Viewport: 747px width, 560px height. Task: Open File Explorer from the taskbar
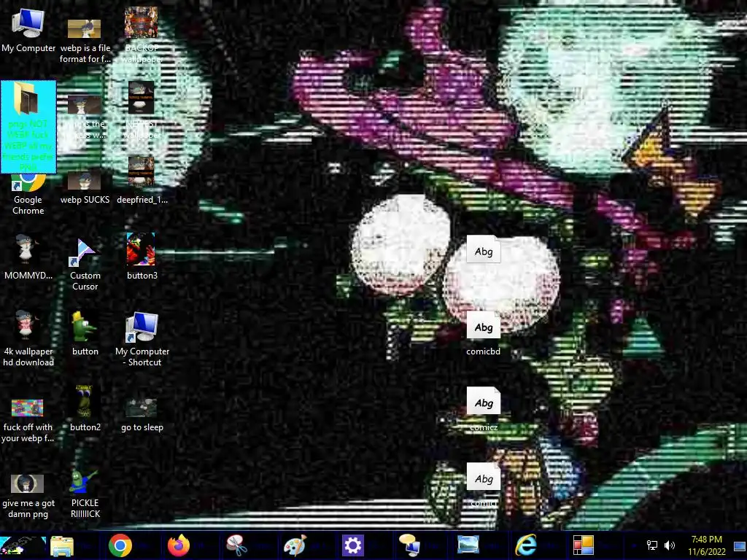pyautogui.click(x=62, y=545)
